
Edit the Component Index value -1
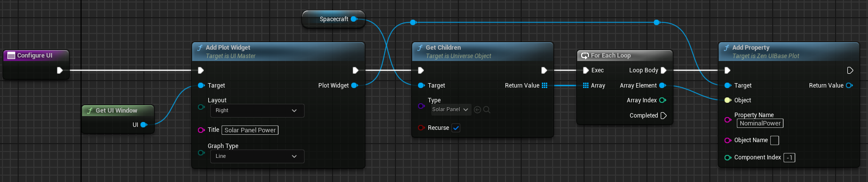[x=789, y=158]
